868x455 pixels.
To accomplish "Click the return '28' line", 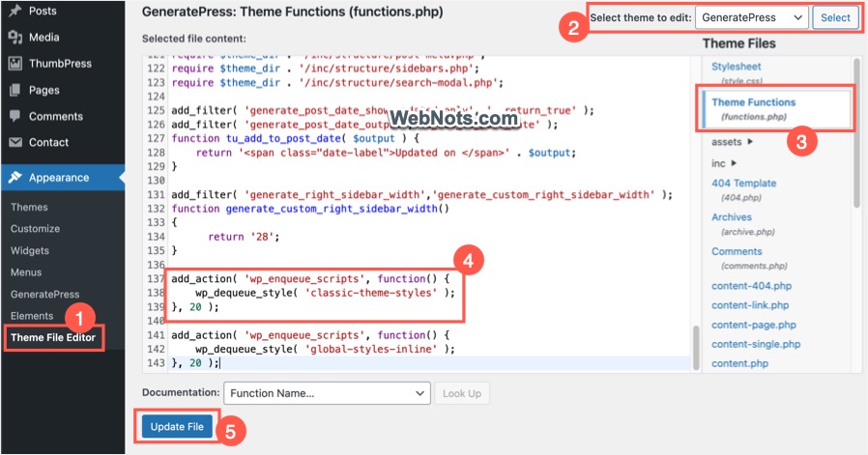I will coord(244,237).
